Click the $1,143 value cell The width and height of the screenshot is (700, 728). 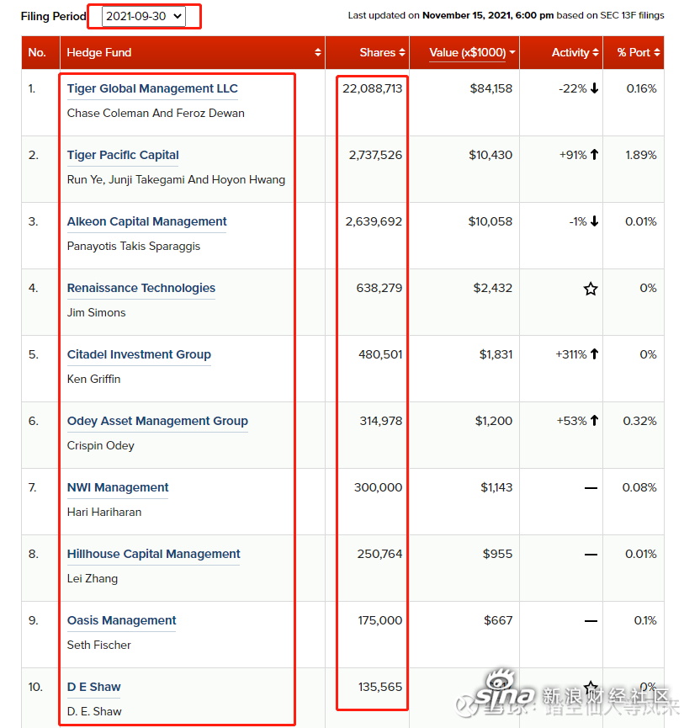coord(496,487)
